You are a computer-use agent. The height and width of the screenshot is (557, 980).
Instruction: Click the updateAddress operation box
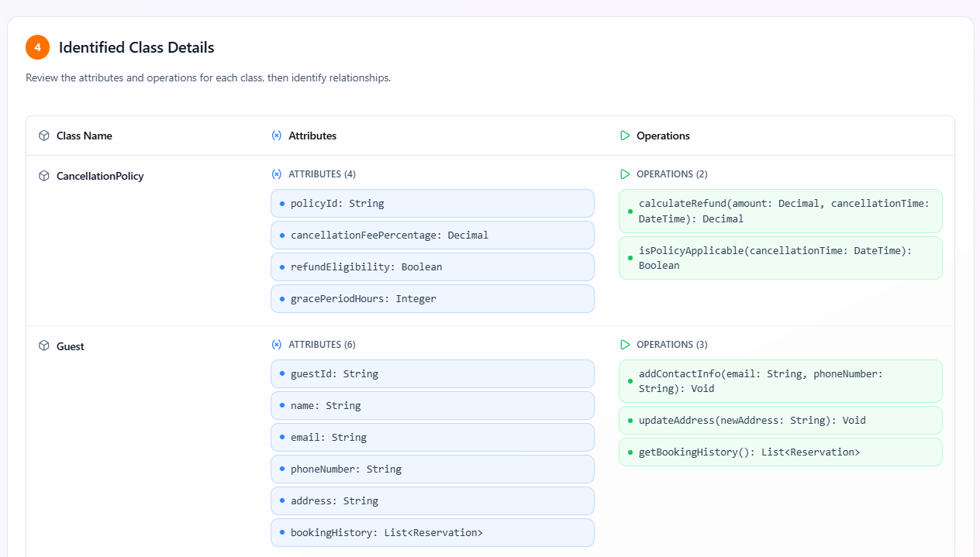pos(780,421)
